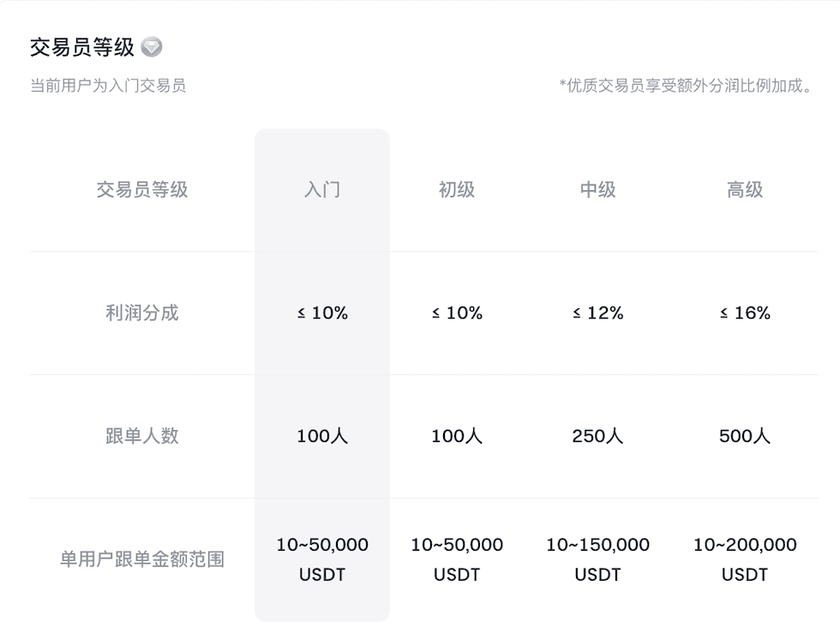Click the 跟单人数 row label
840x639 pixels.
pyautogui.click(x=142, y=436)
